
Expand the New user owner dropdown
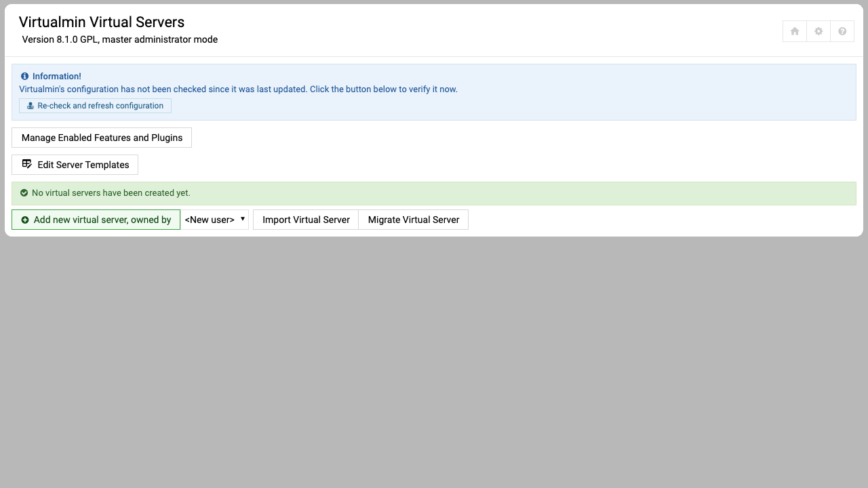[215, 220]
